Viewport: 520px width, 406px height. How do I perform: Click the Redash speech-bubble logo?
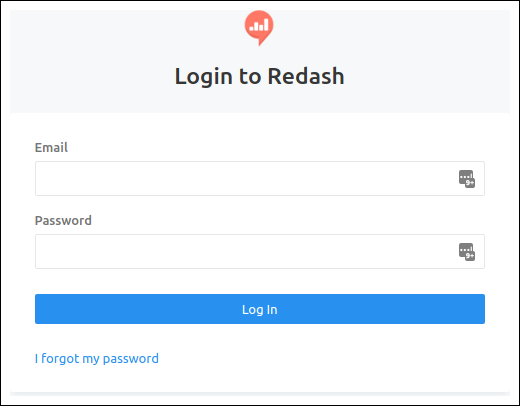click(x=259, y=28)
